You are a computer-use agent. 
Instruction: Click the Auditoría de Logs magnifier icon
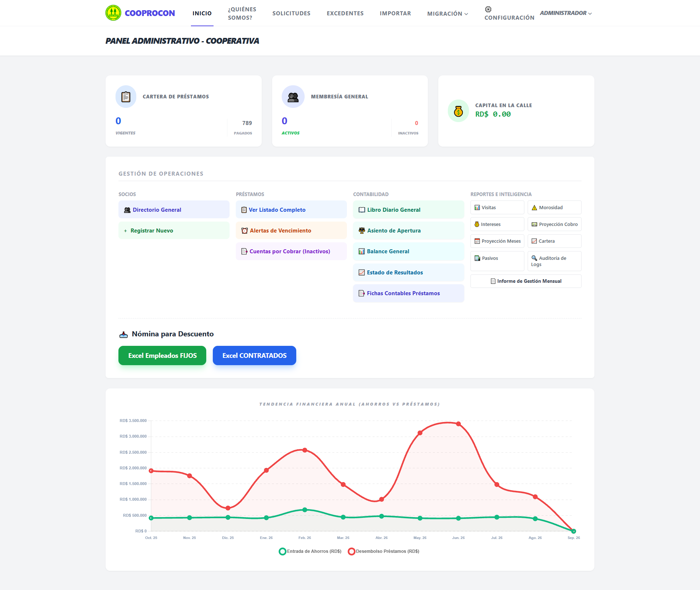click(x=535, y=258)
